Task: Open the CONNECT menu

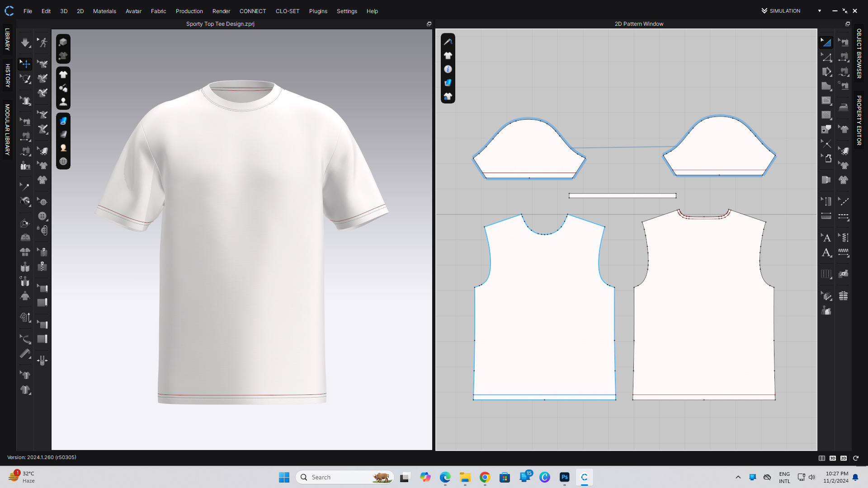Action: click(252, 11)
